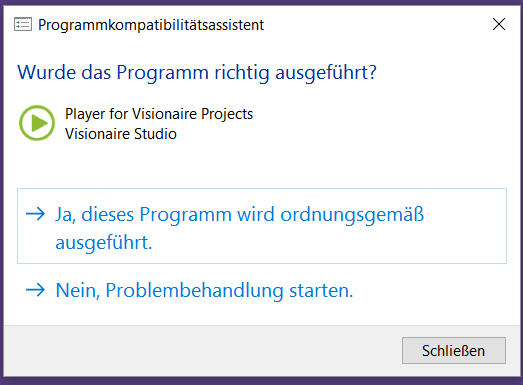
Task: Click the heading Wurde das Programm richtig ausgeführt
Action: [197, 72]
